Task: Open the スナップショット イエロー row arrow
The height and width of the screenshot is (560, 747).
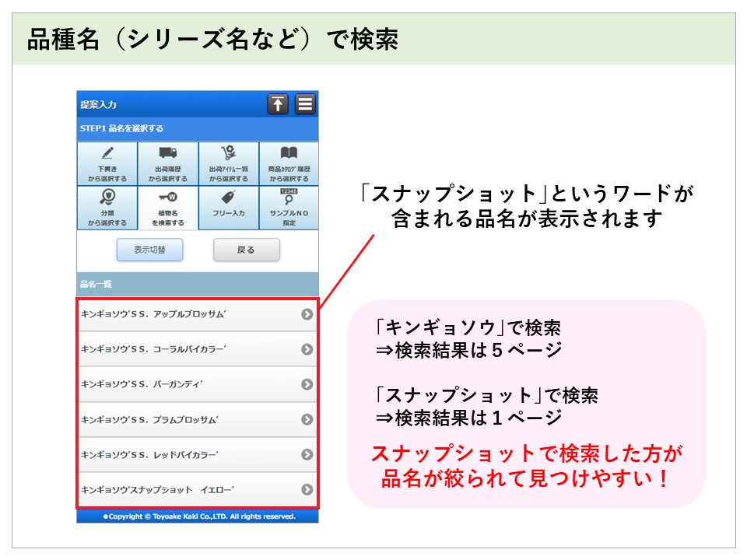Action: [x=307, y=489]
